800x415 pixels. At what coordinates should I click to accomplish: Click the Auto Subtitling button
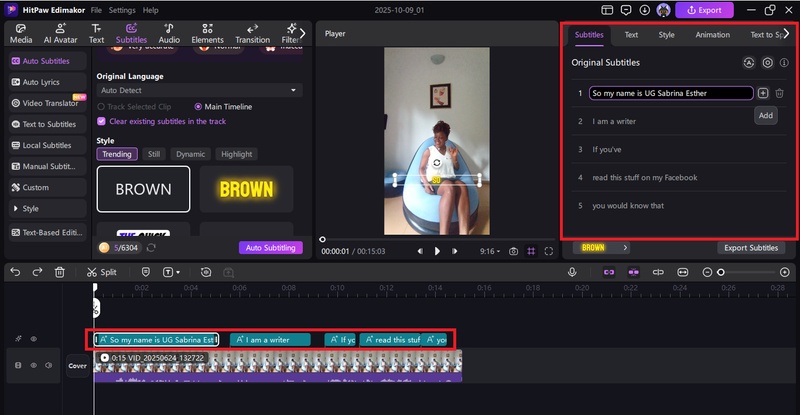tap(270, 247)
